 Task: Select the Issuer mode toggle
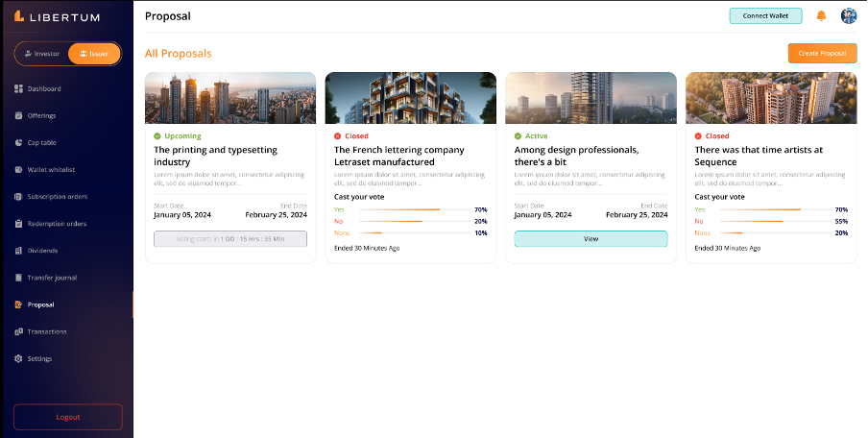coord(94,54)
